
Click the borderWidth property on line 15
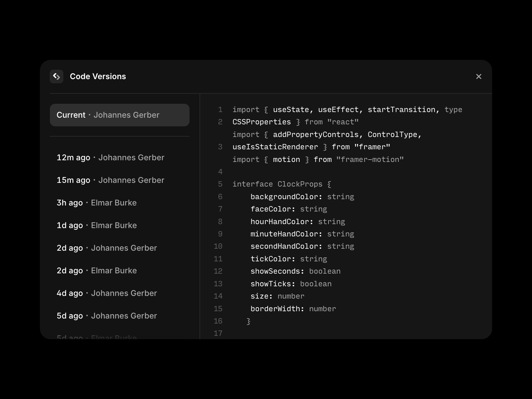[292, 309]
